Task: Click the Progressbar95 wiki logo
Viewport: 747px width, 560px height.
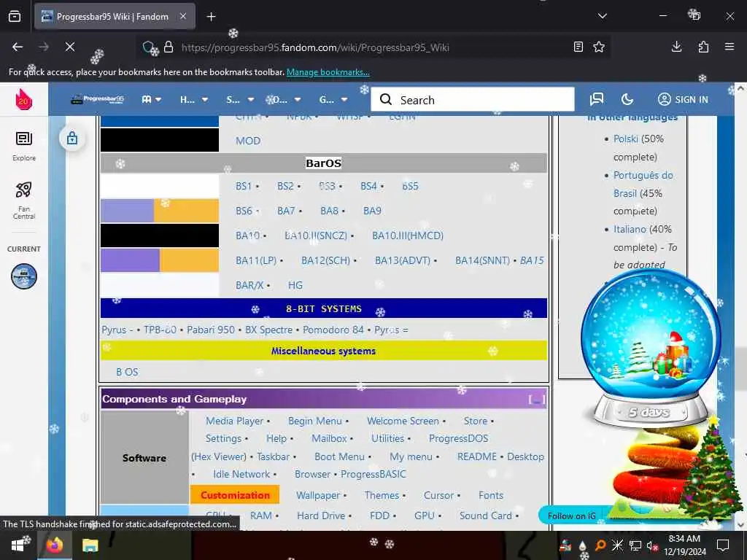Action: [x=97, y=99]
